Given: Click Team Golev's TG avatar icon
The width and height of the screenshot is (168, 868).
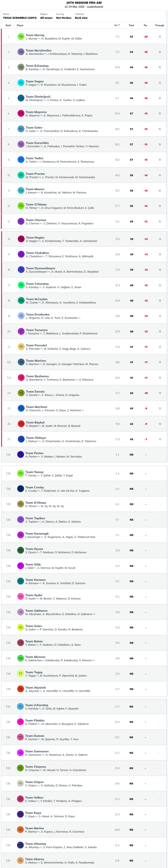Looking at the screenshot, I should pyautogui.click(x=21, y=129).
